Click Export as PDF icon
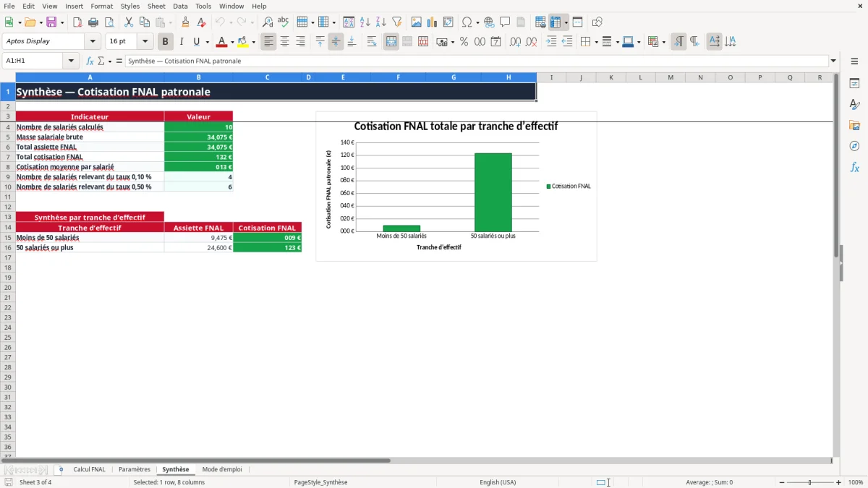 [77, 22]
